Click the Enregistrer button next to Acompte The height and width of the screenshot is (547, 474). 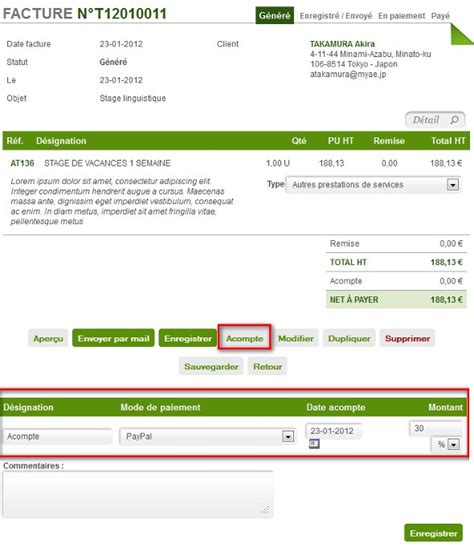click(x=188, y=338)
